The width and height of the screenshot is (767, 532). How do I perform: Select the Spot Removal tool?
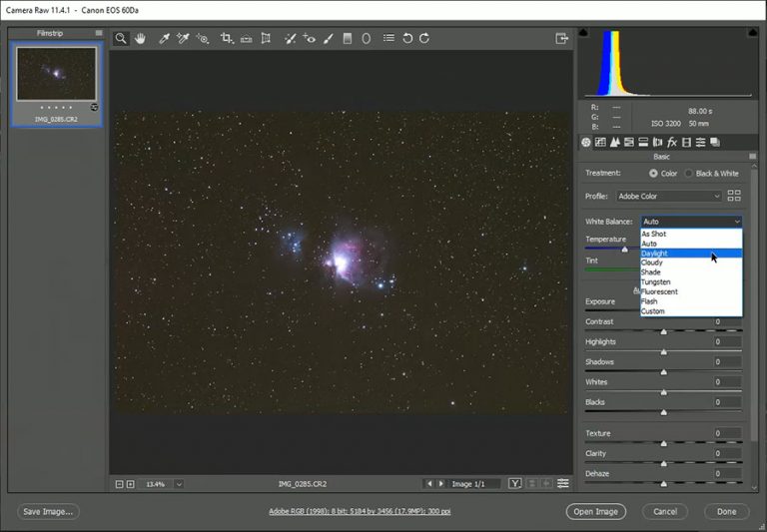point(290,38)
